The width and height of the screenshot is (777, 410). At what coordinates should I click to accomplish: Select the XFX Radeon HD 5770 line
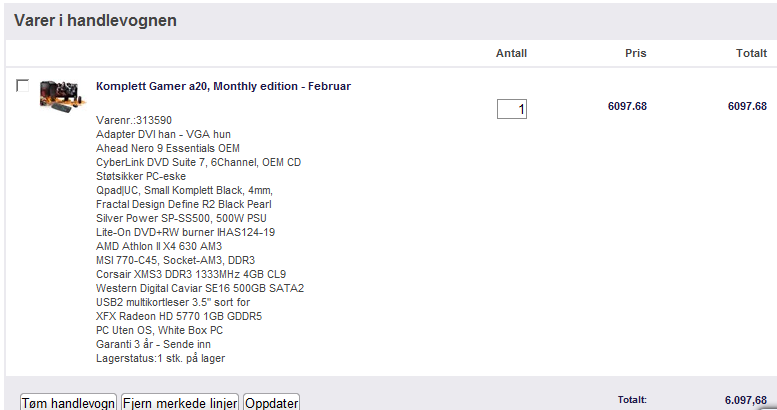point(179,316)
